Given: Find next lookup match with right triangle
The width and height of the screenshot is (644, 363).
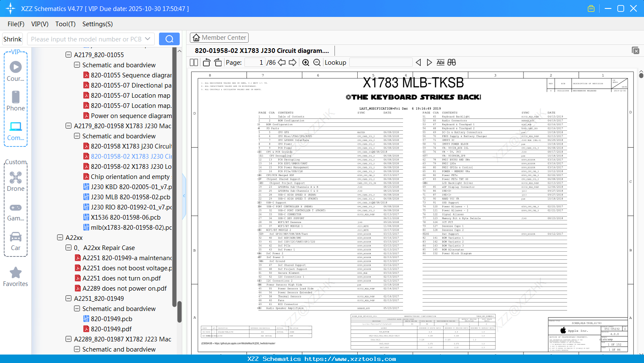Looking at the screenshot, I should [429, 63].
